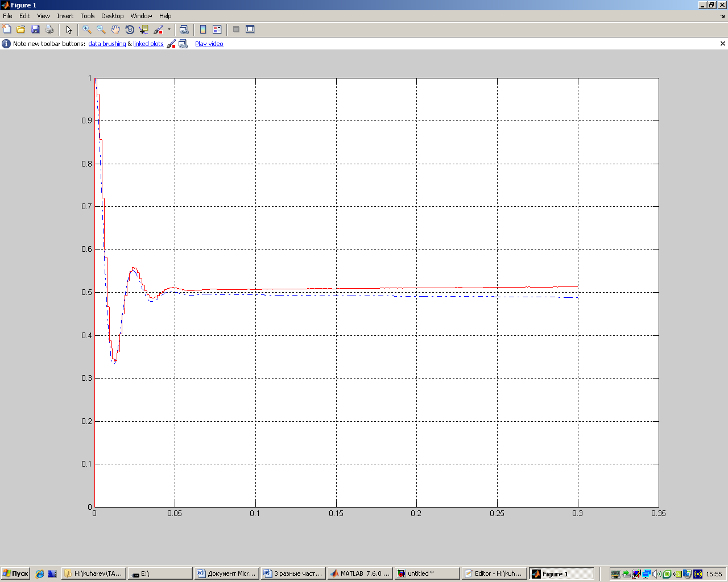Create a new figure
Image resolution: width=728 pixels, height=582 pixels.
(7, 29)
